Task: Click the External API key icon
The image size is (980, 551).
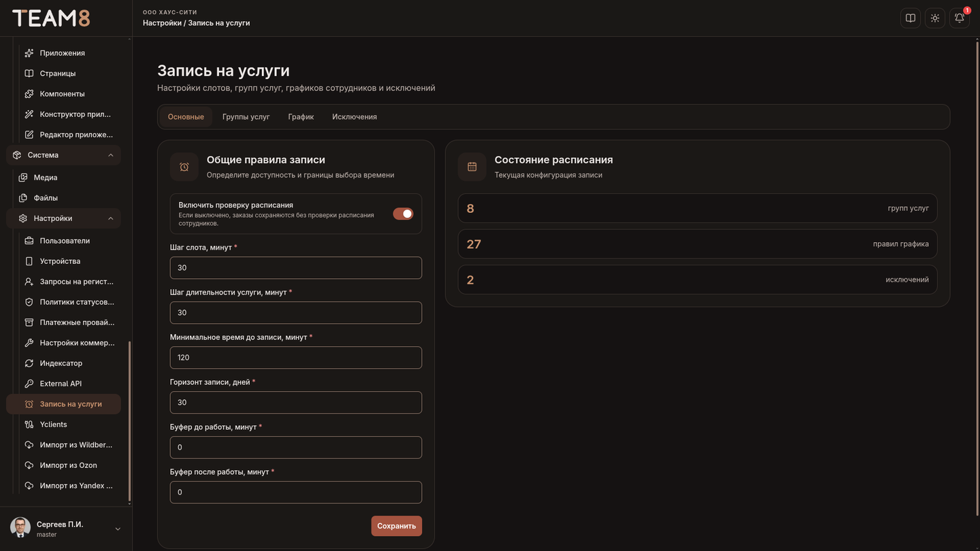Action: pos(29,384)
